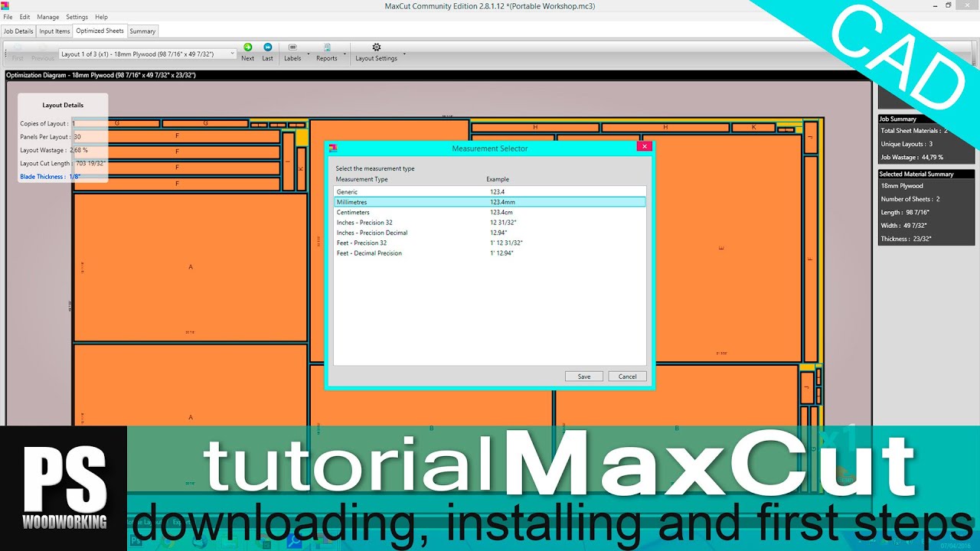
Task: Click the 123.4cm example cell
Action: (x=501, y=212)
